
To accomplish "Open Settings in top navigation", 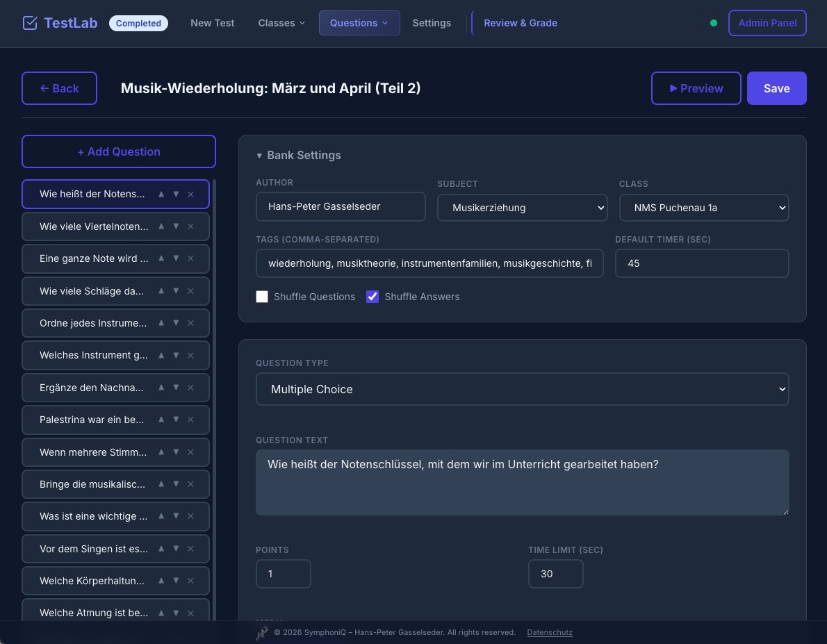I will 432,23.
